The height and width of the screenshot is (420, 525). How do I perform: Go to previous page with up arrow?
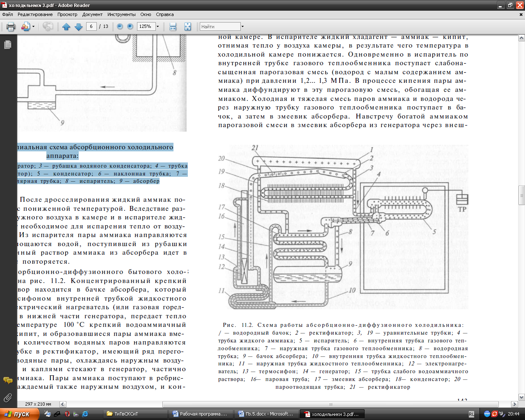66,27
